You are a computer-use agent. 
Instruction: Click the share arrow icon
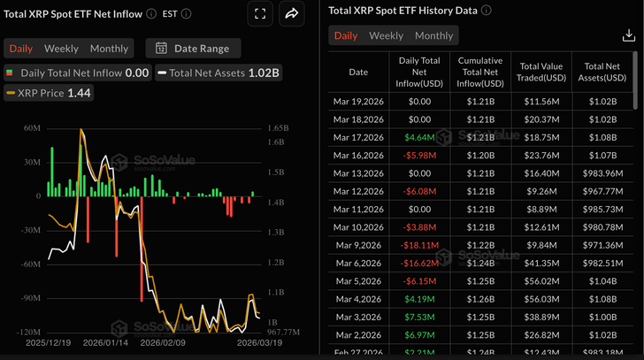[x=291, y=13]
